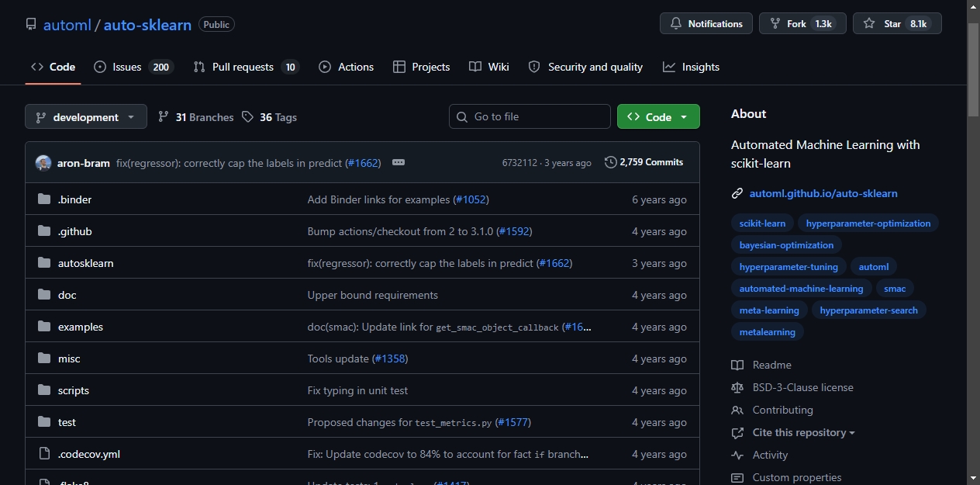Click the folder icon for test
This screenshot has width=980, height=485.
44,422
